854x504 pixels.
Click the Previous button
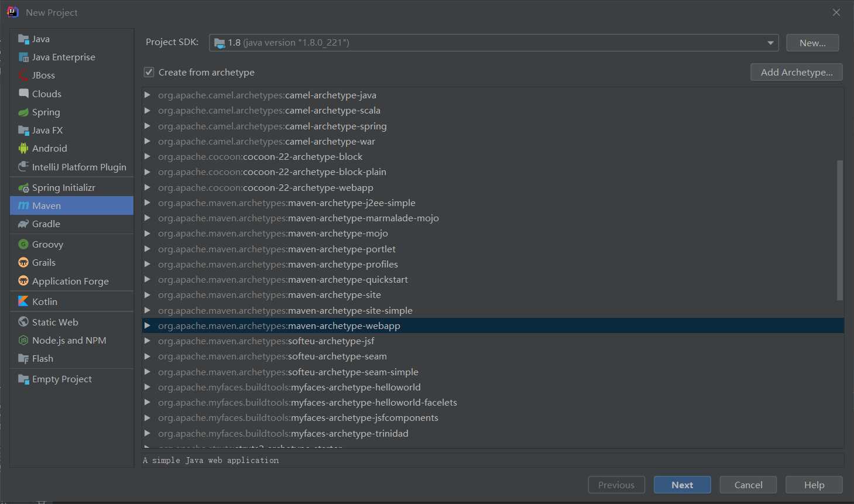(x=616, y=485)
